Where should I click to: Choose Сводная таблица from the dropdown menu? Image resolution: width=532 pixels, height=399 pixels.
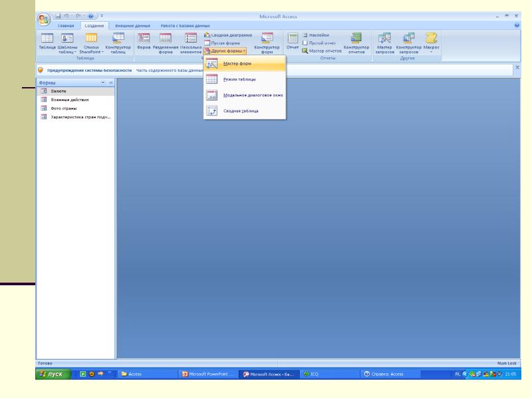pyautogui.click(x=245, y=111)
